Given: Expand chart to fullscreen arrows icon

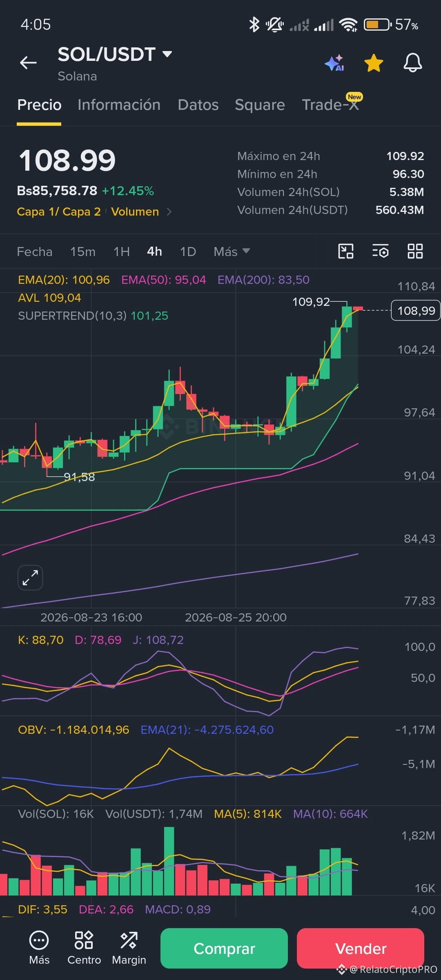Looking at the screenshot, I should pyautogui.click(x=30, y=578).
